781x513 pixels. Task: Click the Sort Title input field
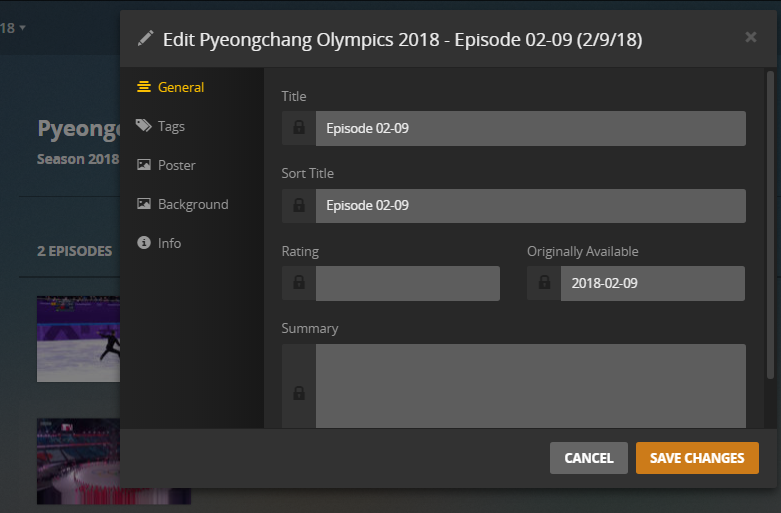point(530,206)
